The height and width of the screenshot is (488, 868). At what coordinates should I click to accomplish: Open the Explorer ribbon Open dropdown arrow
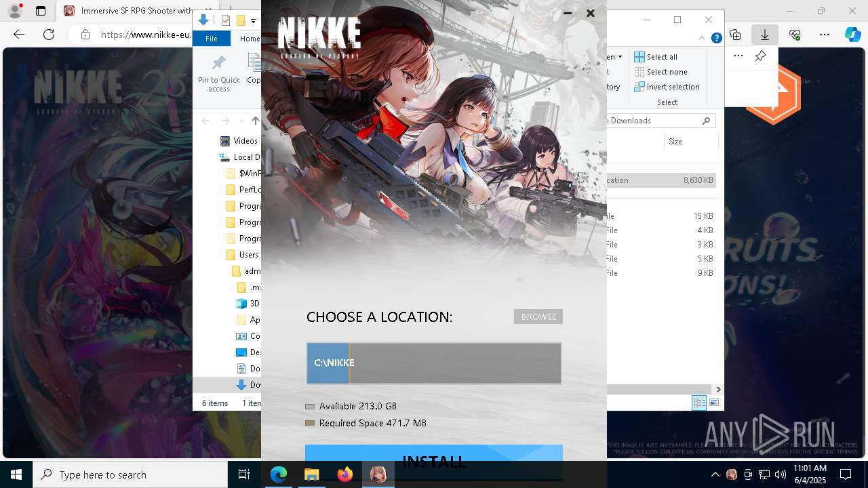pos(620,57)
